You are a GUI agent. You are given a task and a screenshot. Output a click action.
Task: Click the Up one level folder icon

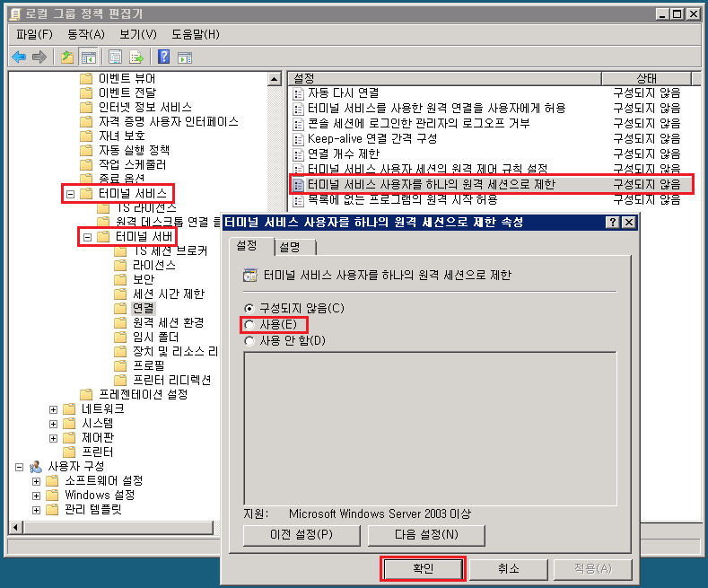pos(67,57)
